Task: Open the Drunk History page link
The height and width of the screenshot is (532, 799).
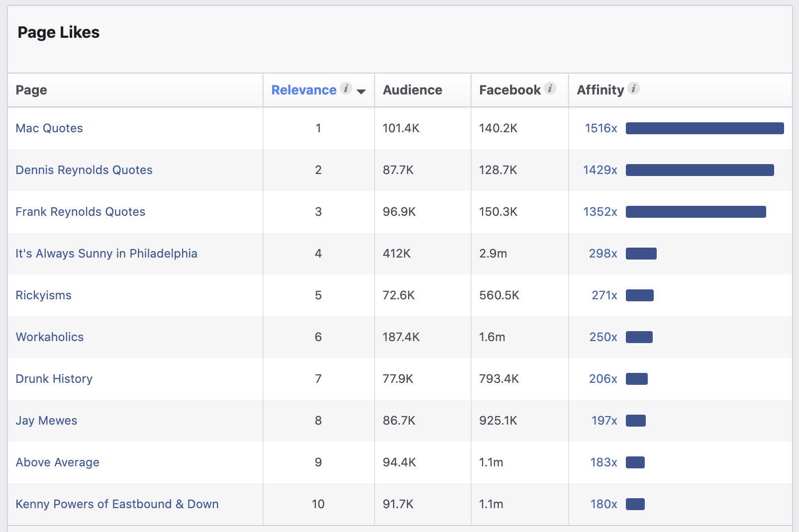Action: pos(54,379)
